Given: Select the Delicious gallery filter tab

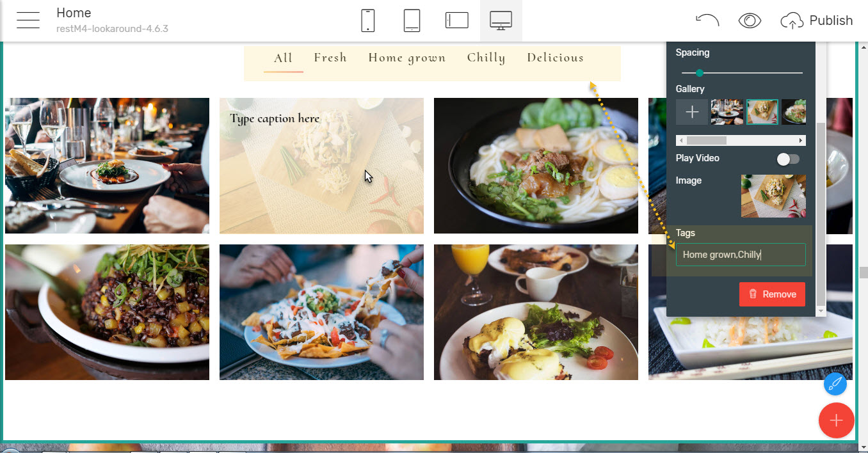Looking at the screenshot, I should tap(556, 58).
